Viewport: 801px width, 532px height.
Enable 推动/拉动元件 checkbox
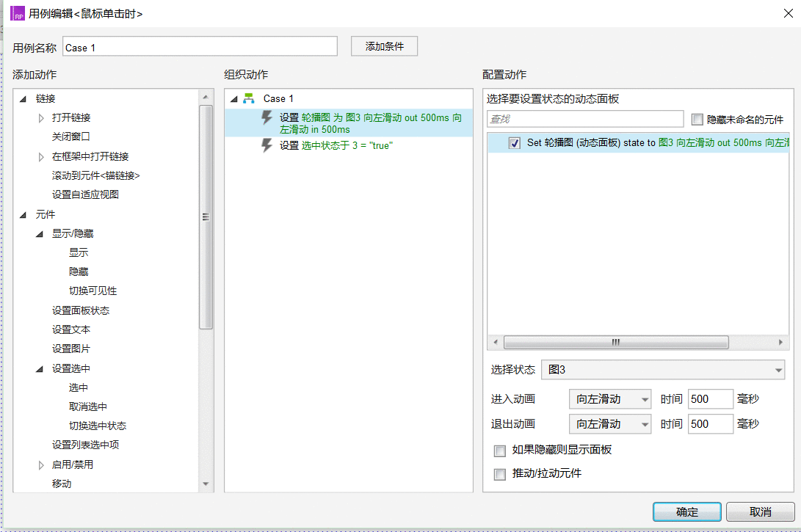coord(499,474)
